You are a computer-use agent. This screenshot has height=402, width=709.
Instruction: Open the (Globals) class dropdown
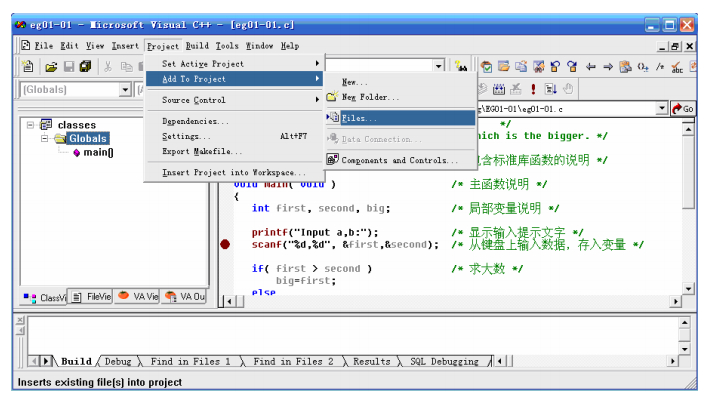[x=125, y=90]
